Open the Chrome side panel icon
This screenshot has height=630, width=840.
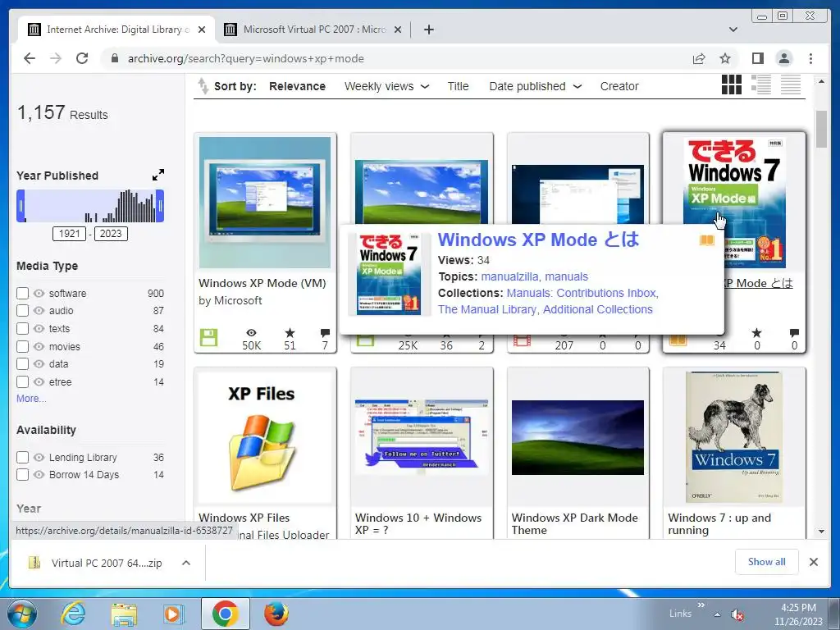tap(757, 58)
